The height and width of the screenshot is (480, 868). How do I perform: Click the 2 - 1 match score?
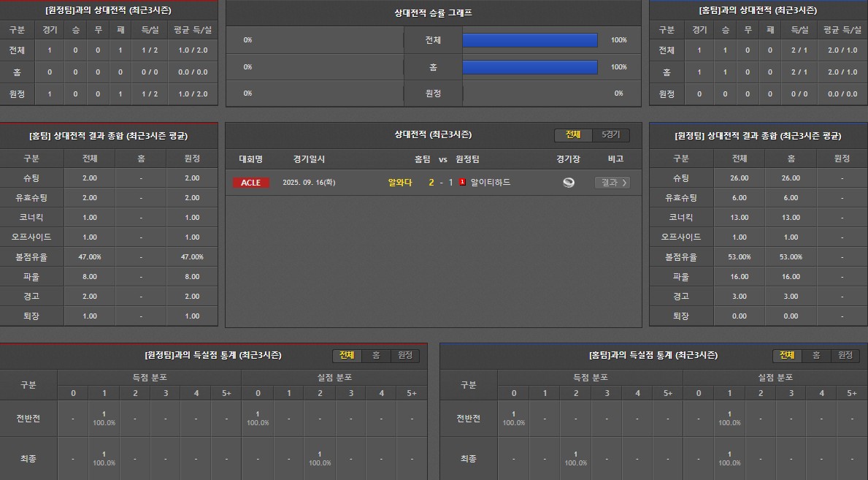[x=441, y=183]
